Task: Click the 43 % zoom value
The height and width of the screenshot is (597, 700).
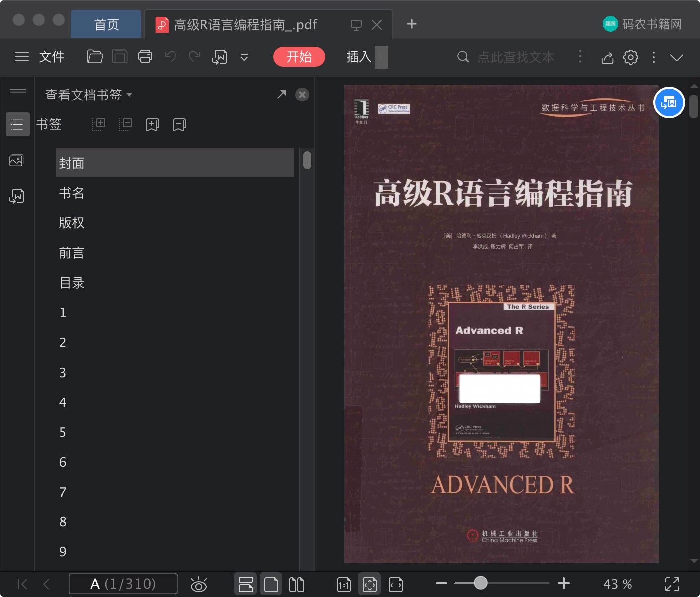Action: click(x=617, y=584)
